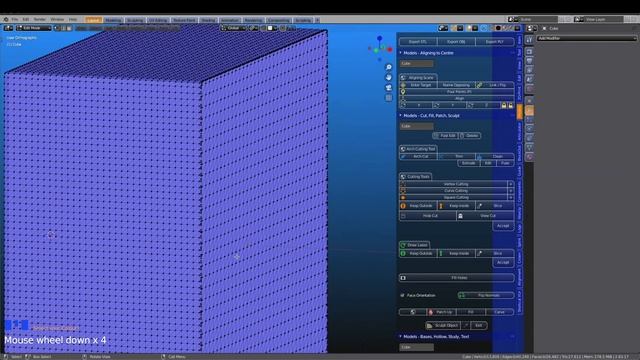Add a new workspace tab with plus
Viewport: 640px width, 360px height.
(317, 20)
